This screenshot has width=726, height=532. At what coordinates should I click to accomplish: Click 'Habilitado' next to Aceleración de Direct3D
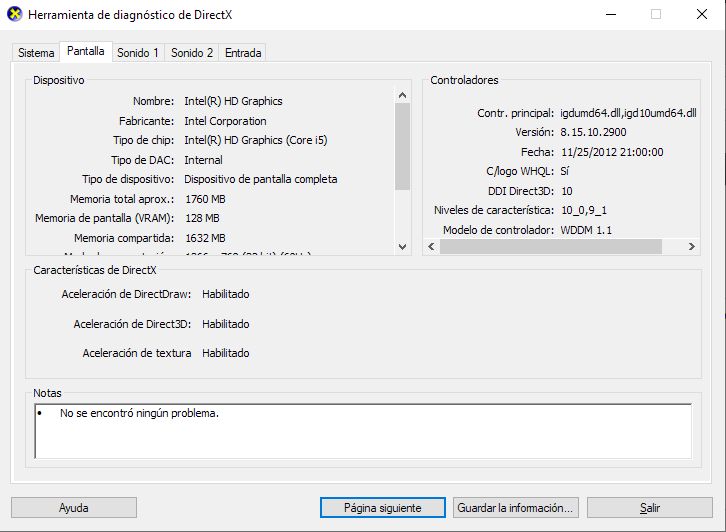tap(225, 324)
